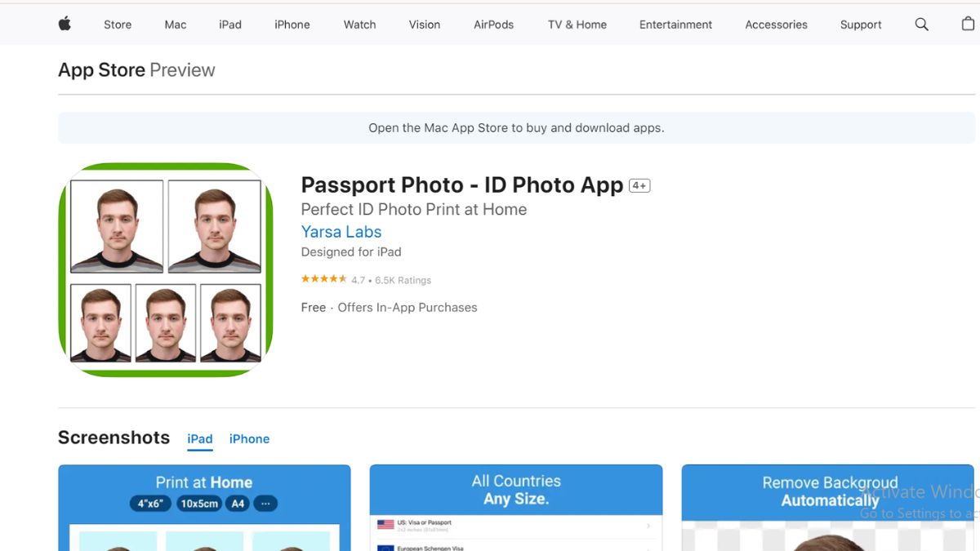The height and width of the screenshot is (551, 980).
Task: Click the Remove Background screenshot thumbnail
Action: click(x=827, y=506)
